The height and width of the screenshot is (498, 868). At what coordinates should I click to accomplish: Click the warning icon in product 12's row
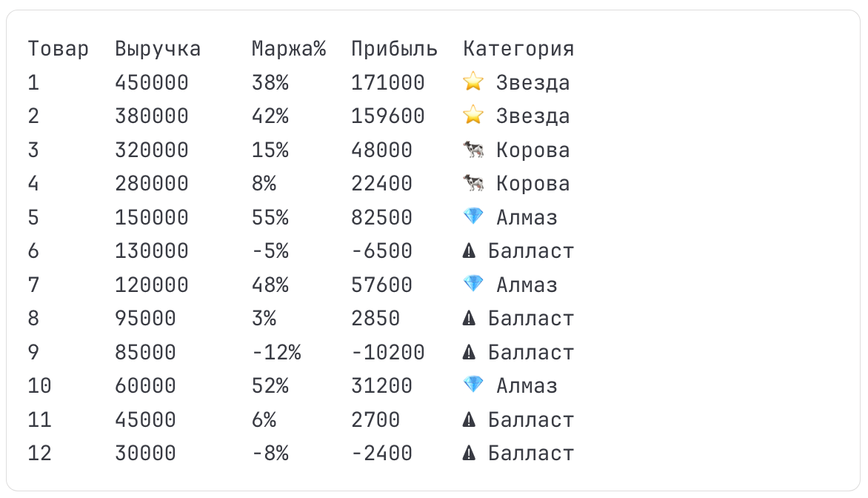click(x=469, y=453)
